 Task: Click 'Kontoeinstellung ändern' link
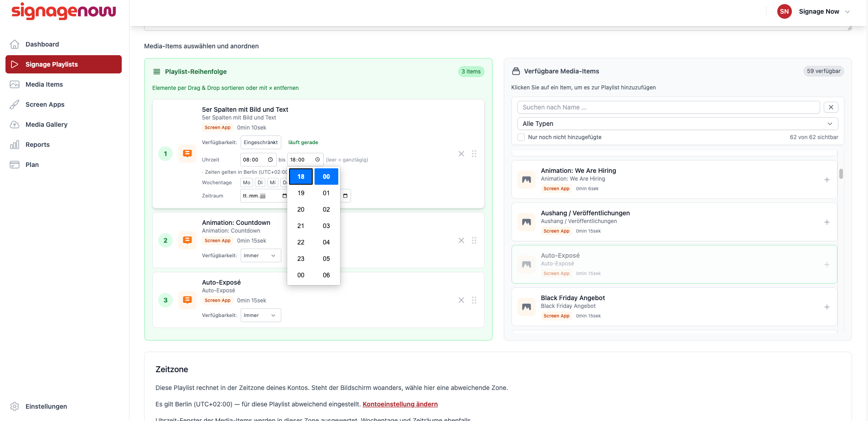(400, 404)
